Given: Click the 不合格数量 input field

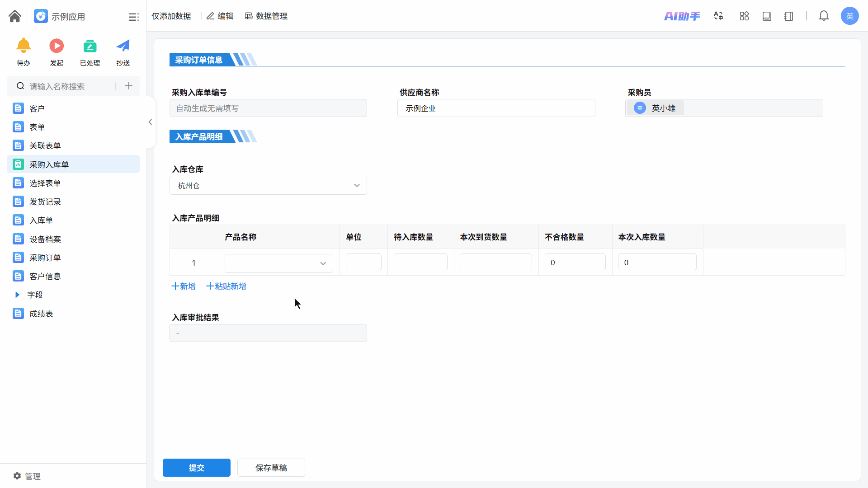Looking at the screenshot, I should (x=575, y=262).
